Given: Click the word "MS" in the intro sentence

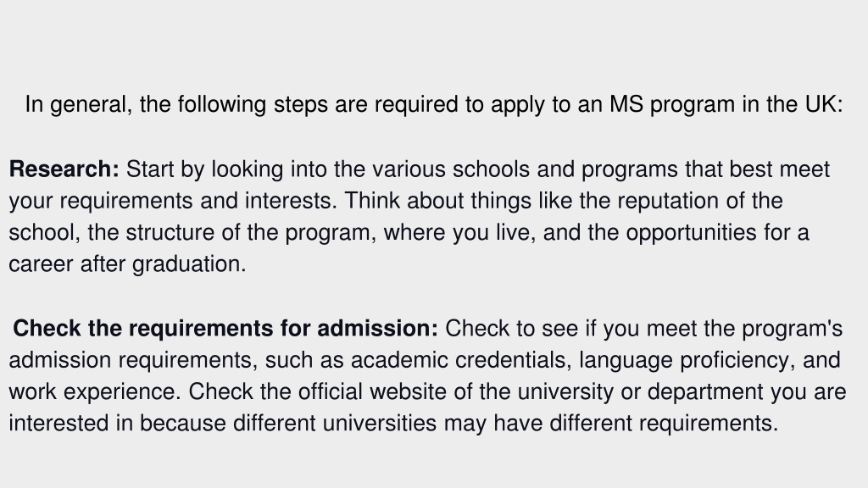Looking at the screenshot, I should click(x=626, y=104).
